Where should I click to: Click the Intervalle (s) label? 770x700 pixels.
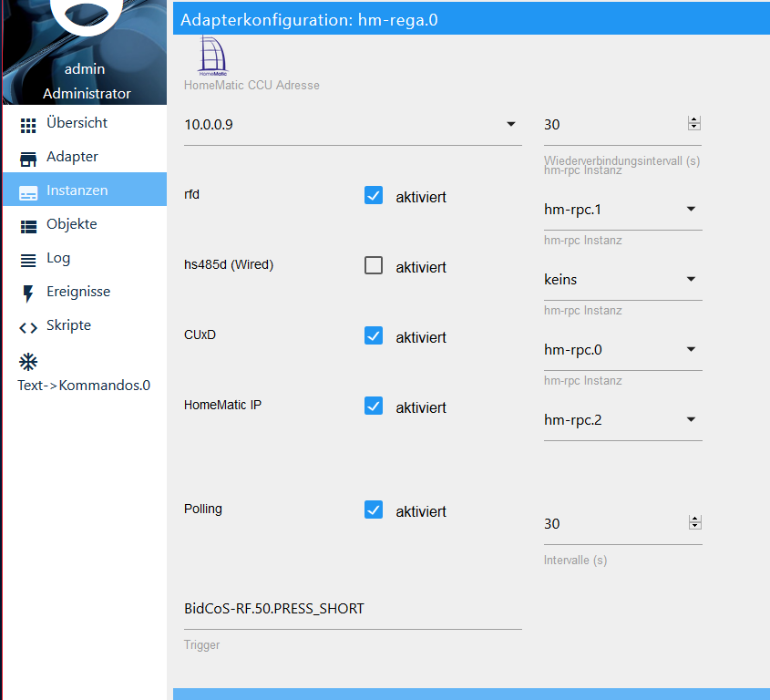(x=576, y=561)
